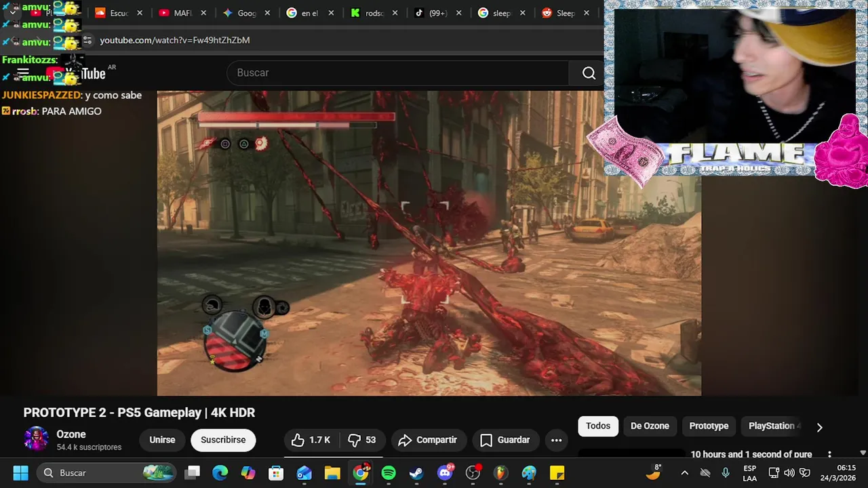
Task: Click the Windows taskbar Buscar search box
Action: pos(105,472)
